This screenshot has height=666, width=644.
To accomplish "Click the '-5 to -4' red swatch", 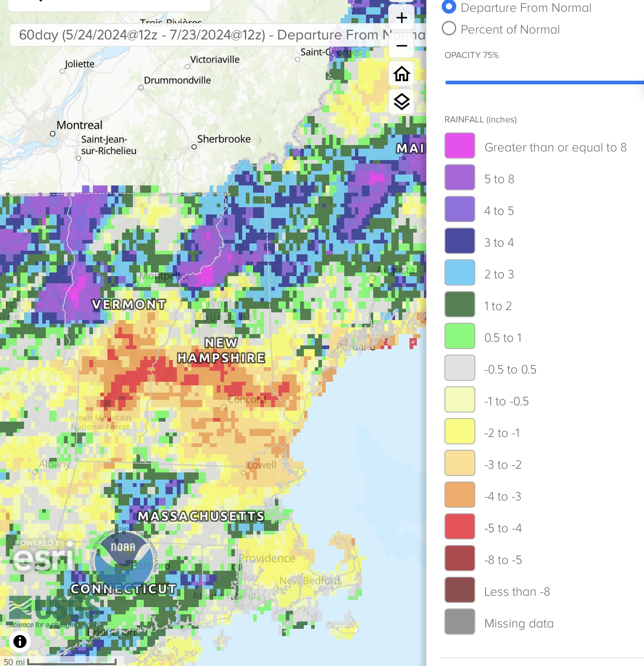I will [x=460, y=526].
